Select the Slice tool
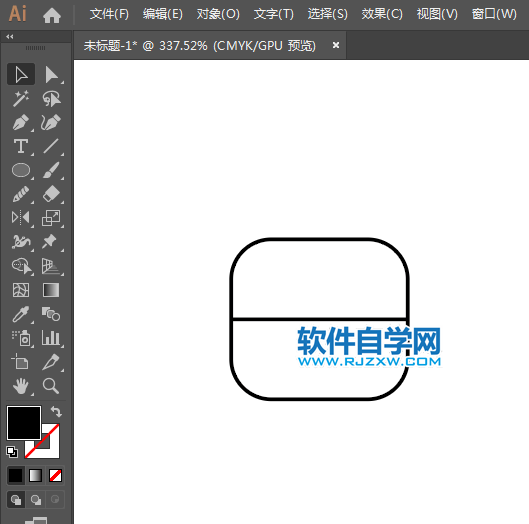This screenshot has width=529, height=524. tap(51, 362)
